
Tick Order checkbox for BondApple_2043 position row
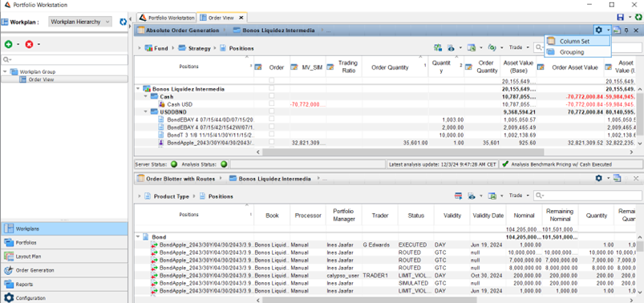click(272, 142)
